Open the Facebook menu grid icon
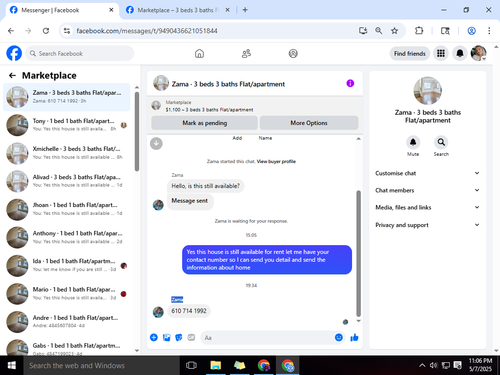The width and height of the screenshot is (500, 375). tap(441, 53)
